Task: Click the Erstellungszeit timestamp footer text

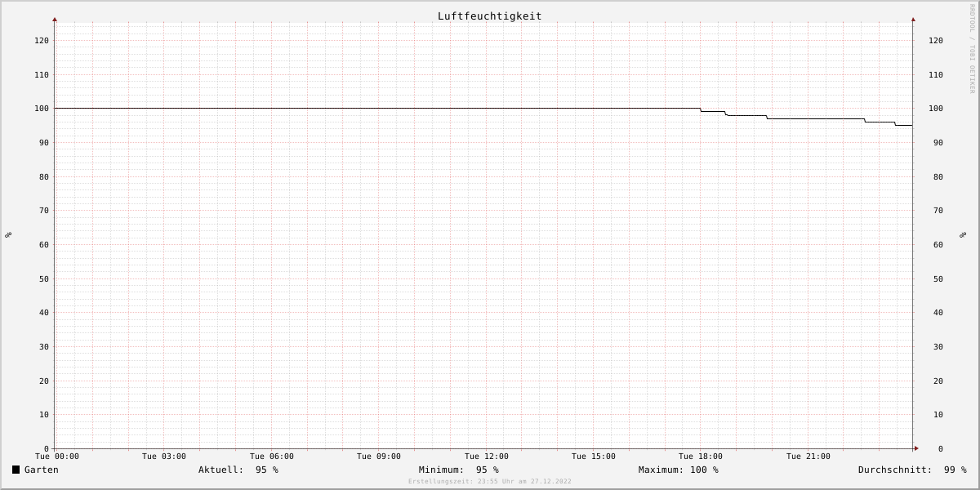Action: [490, 481]
